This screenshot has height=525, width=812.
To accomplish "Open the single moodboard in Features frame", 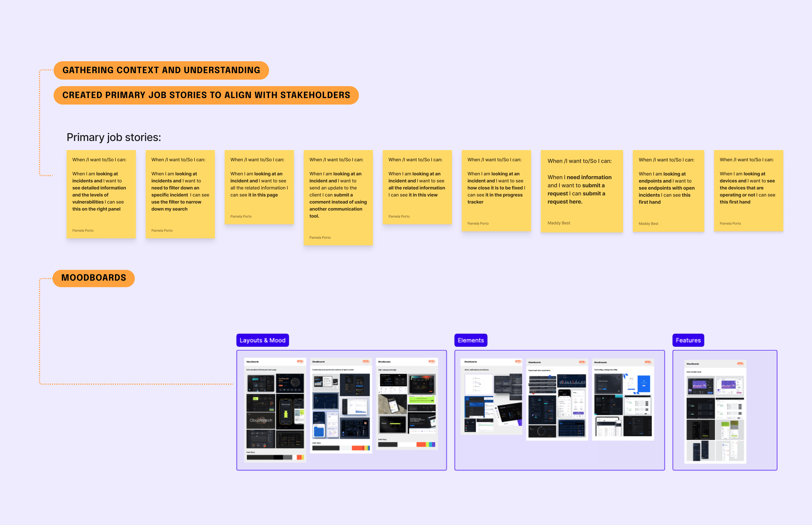I will tap(715, 411).
